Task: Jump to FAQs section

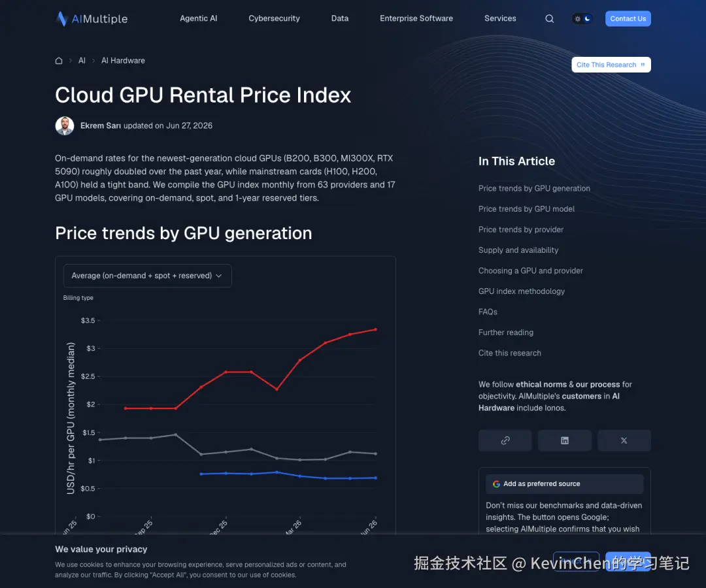Action: point(488,312)
